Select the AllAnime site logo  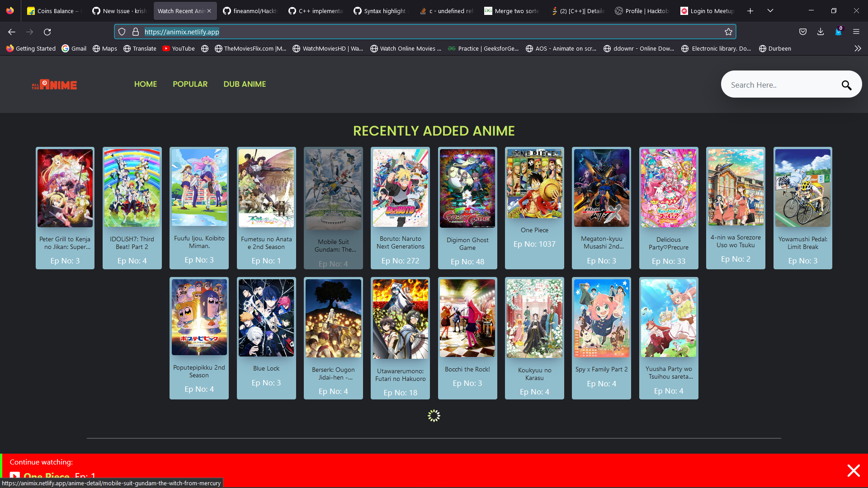point(54,84)
